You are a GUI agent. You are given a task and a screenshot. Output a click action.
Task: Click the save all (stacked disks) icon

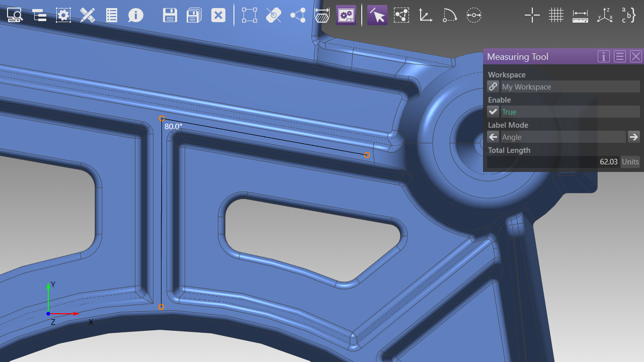194,15
